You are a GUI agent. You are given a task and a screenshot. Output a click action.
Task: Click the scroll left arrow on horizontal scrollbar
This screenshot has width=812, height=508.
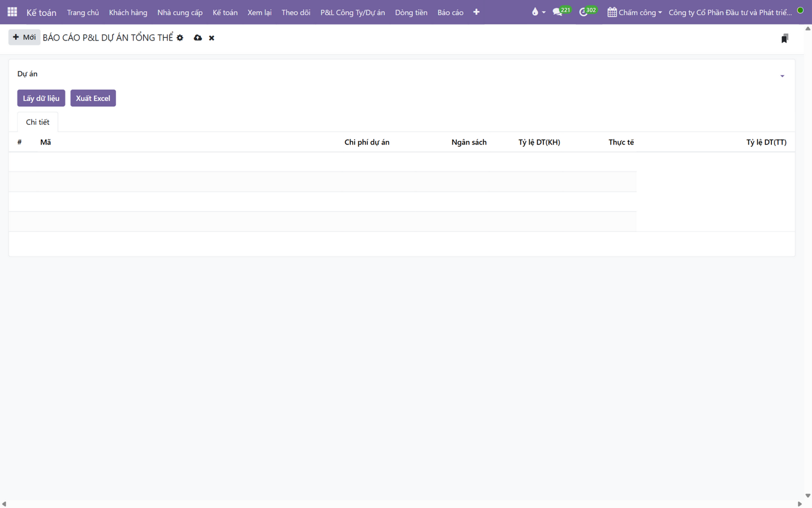[4, 504]
